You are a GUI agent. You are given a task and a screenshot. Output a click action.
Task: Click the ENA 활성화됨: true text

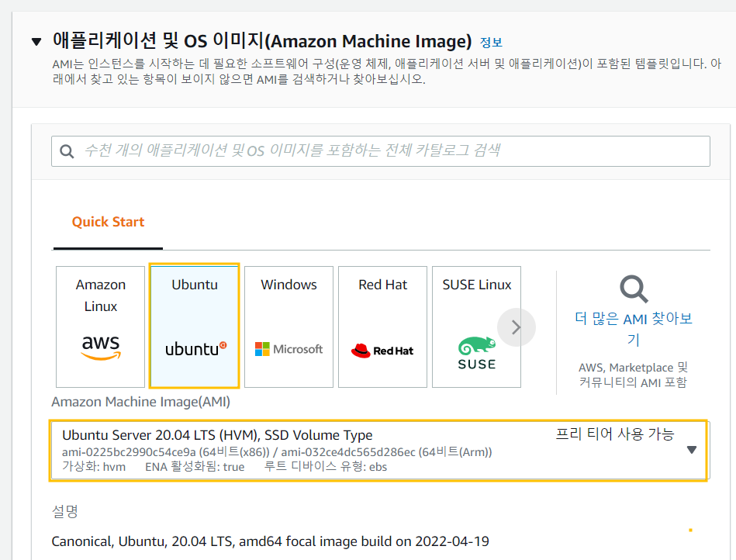pos(195,467)
